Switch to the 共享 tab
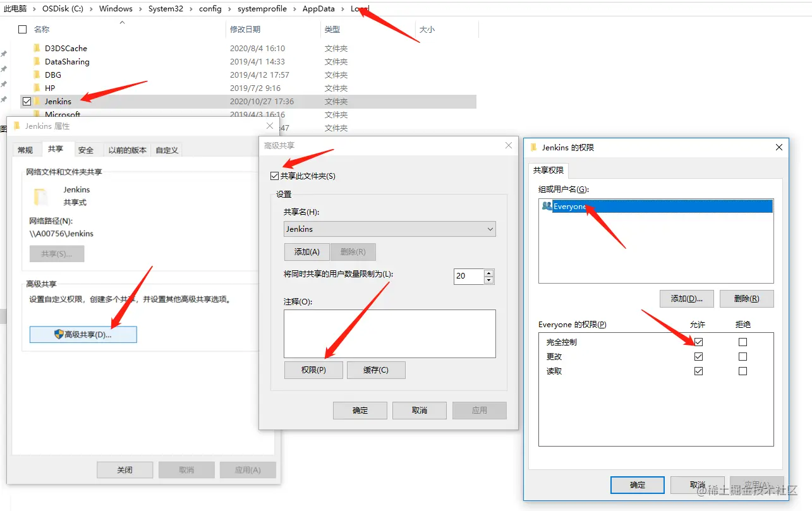The image size is (812, 511). [56, 148]
